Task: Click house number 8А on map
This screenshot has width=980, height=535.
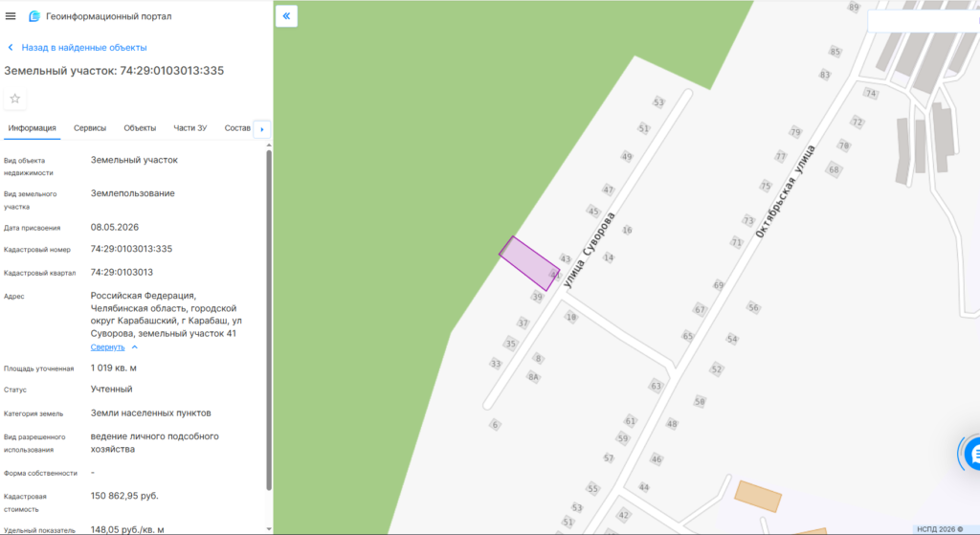Action: pyautogui.click(x=533, y=377)
